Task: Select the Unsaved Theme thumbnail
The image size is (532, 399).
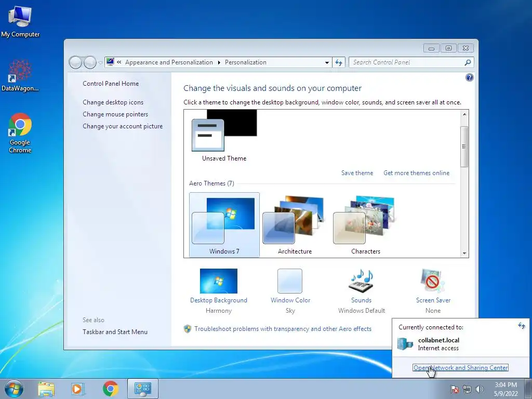Action: coord(224,136)
